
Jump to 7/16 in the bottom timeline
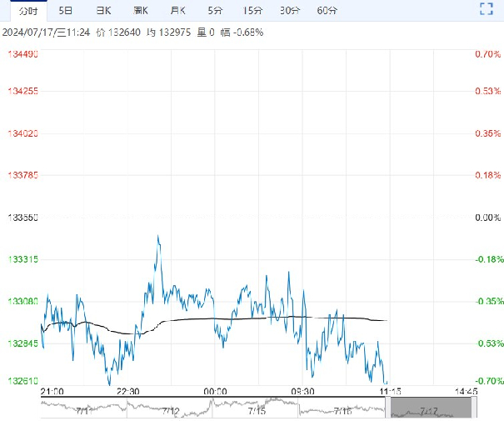coord(343,410)
